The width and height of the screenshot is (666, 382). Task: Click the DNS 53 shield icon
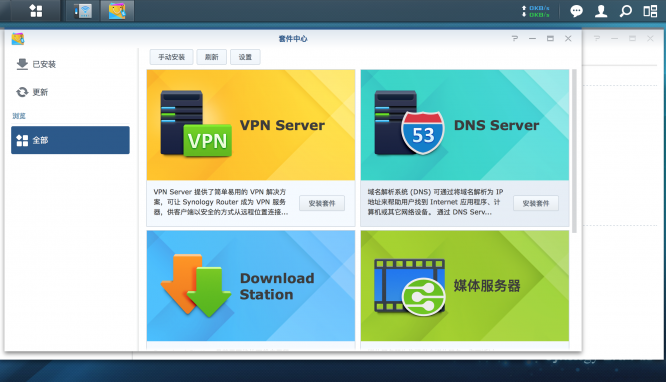423,133
